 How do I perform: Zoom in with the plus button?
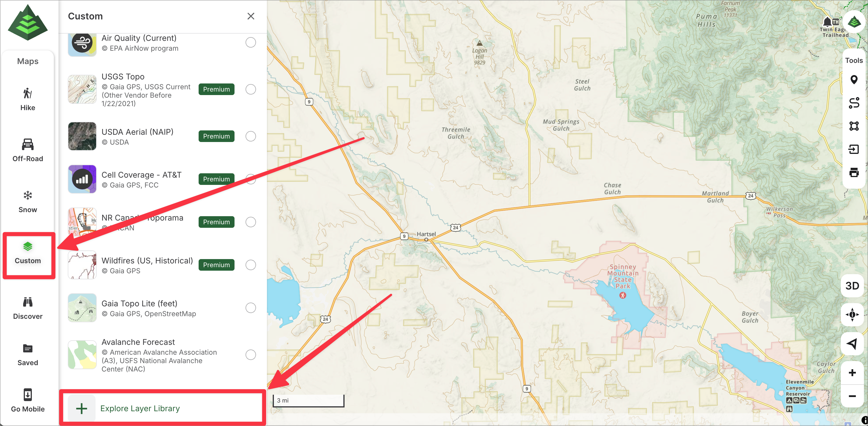point(852,373)
